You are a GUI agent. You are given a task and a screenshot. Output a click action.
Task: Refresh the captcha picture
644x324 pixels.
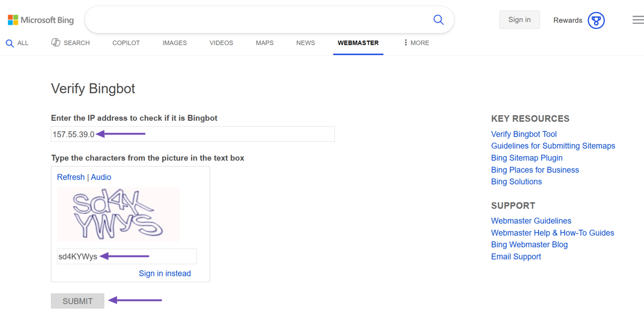[71, 177]
